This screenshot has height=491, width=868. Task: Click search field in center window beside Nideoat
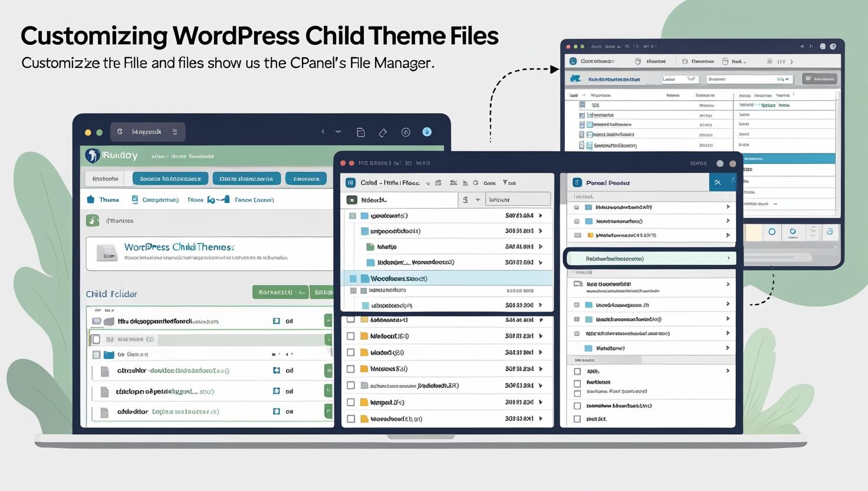pos(517,200)
